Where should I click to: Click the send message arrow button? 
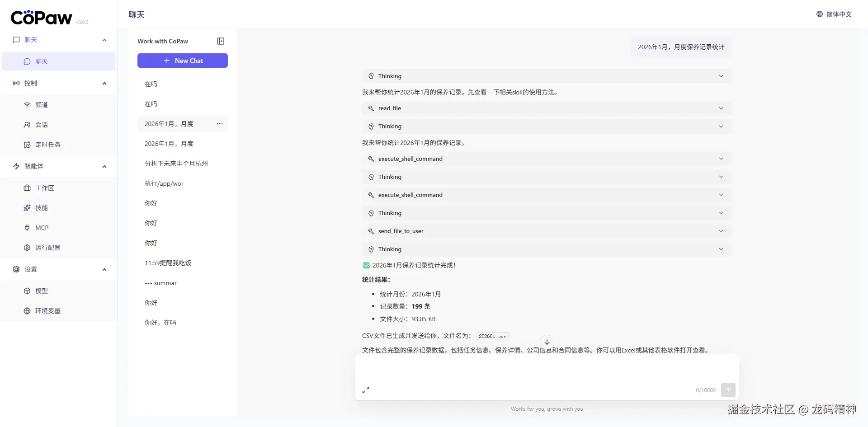[x=728, y=390]
